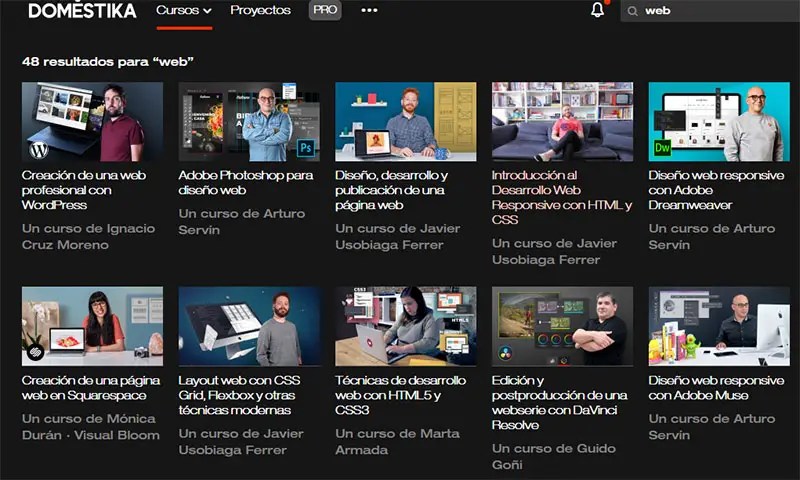The image size is (800, 480).
Task: Click the Domestika logo
Action: 82,10
